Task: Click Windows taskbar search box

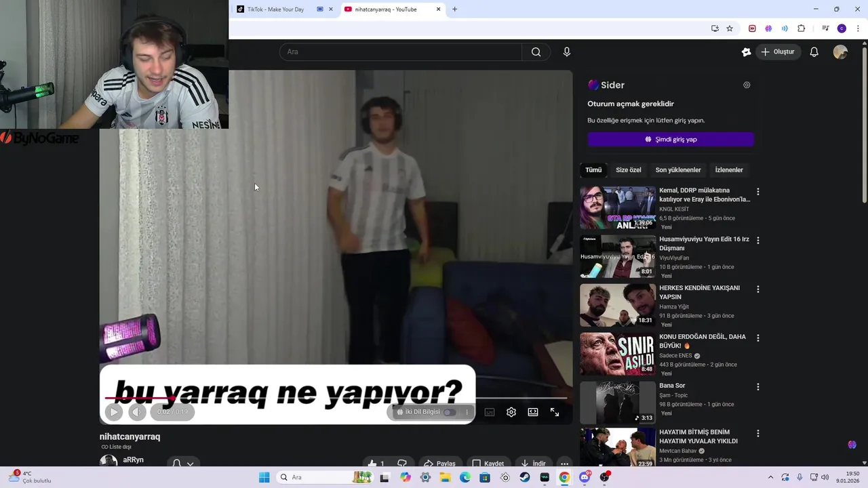Action: pos(325,477)
